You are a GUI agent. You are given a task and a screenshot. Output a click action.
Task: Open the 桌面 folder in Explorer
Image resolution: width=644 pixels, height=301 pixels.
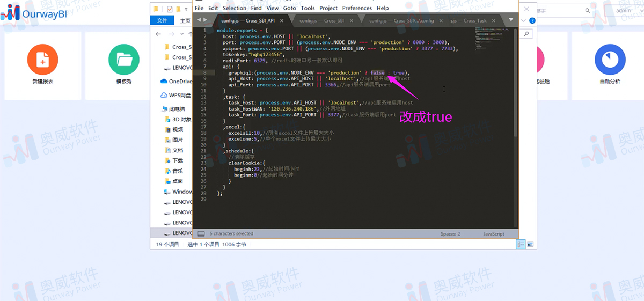(x=173, y=182)
